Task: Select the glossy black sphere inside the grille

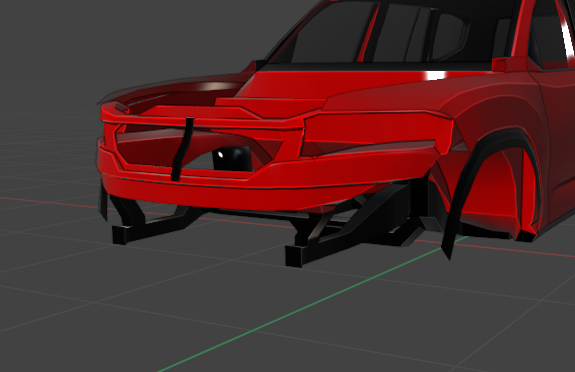Action: tap(232, 158)
